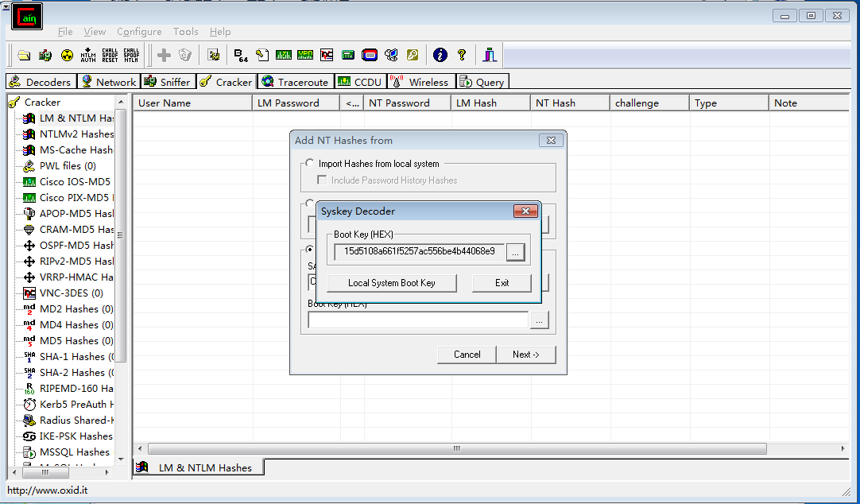Select MS-Cache Hashes tree item
Viewport: 860px width, 504px height.
point(76,149)
